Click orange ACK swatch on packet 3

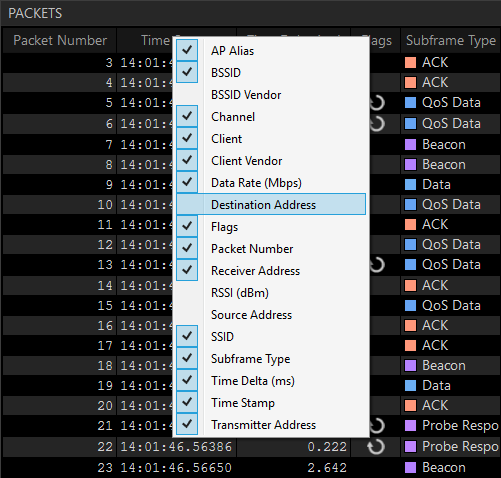410,63
